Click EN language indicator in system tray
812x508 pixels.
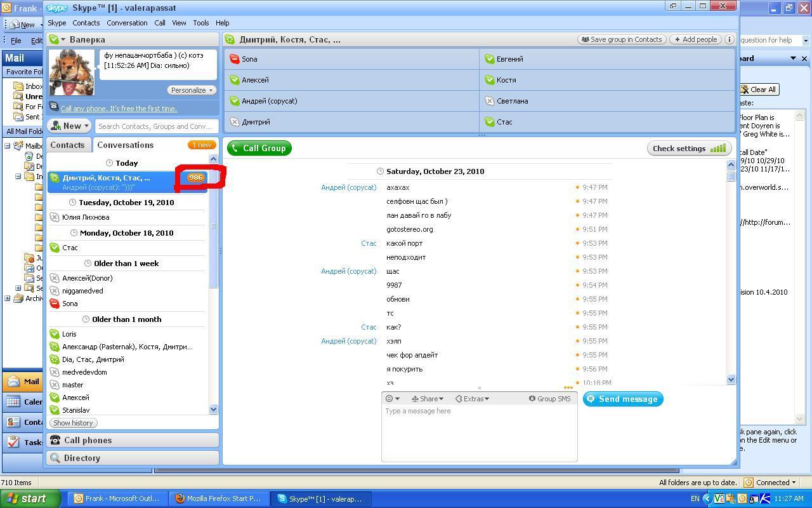tap(695, 499)
